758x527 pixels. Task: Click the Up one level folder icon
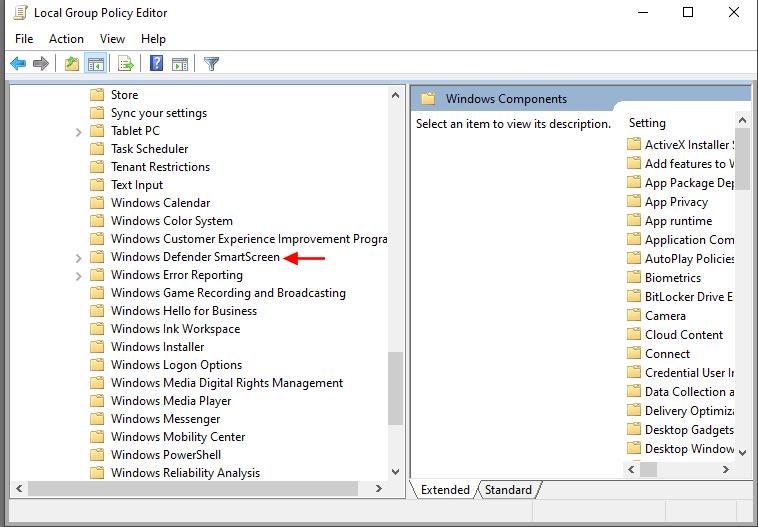[72, 63]
